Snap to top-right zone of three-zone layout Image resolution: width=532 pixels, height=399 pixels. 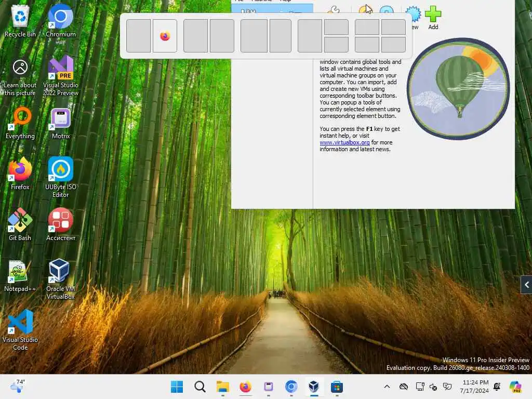pyautogui.click(x=336, y=27)
